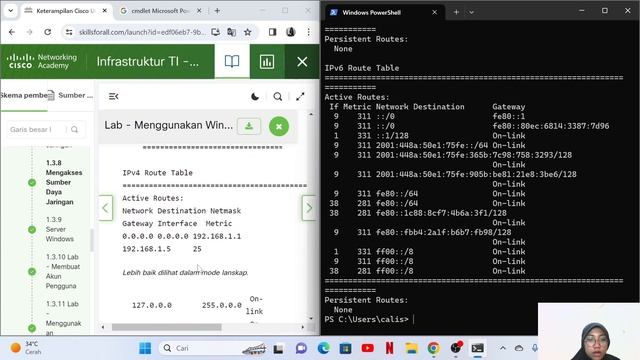Expand the content to fullscreen

(300, 97)
